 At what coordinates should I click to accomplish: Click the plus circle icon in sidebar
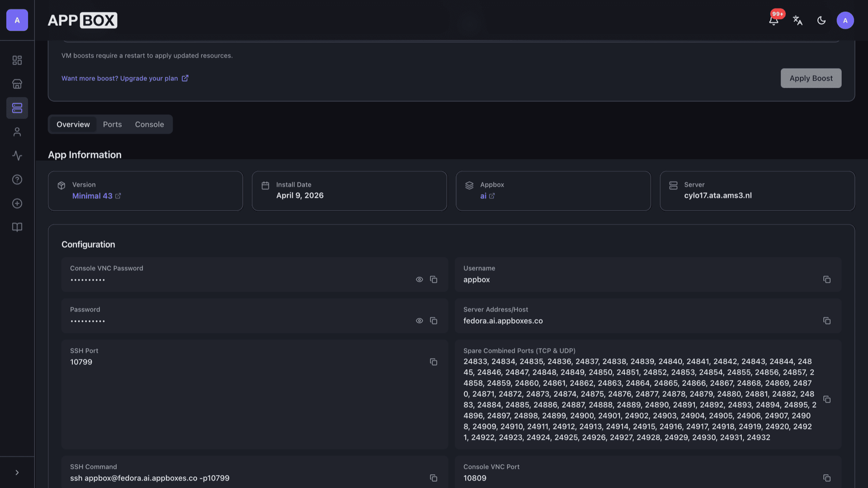[x=17, y=204]
